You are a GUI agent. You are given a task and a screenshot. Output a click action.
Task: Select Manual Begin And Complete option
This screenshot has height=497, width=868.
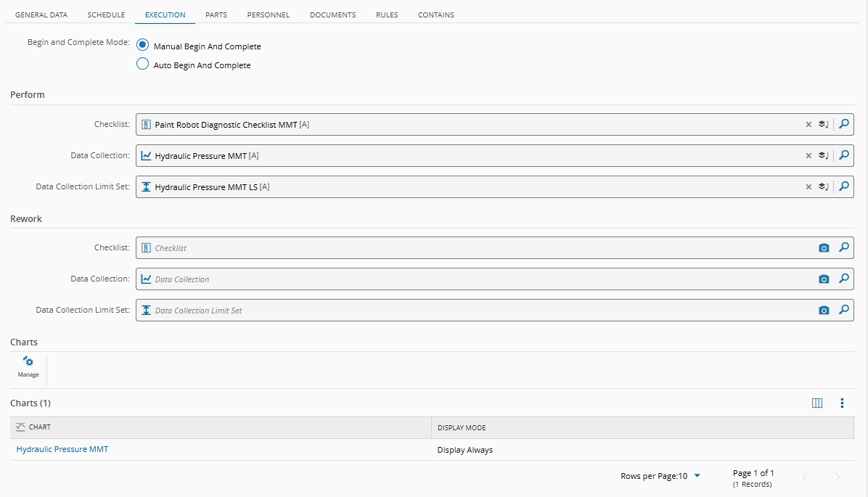(142, 45)
